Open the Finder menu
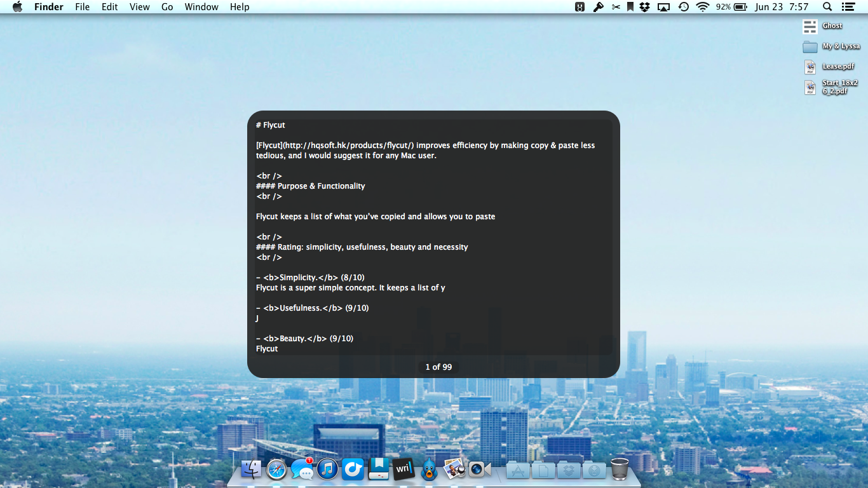Image resolution: width=868 pixels, height=488 pixels. (48, 7)
